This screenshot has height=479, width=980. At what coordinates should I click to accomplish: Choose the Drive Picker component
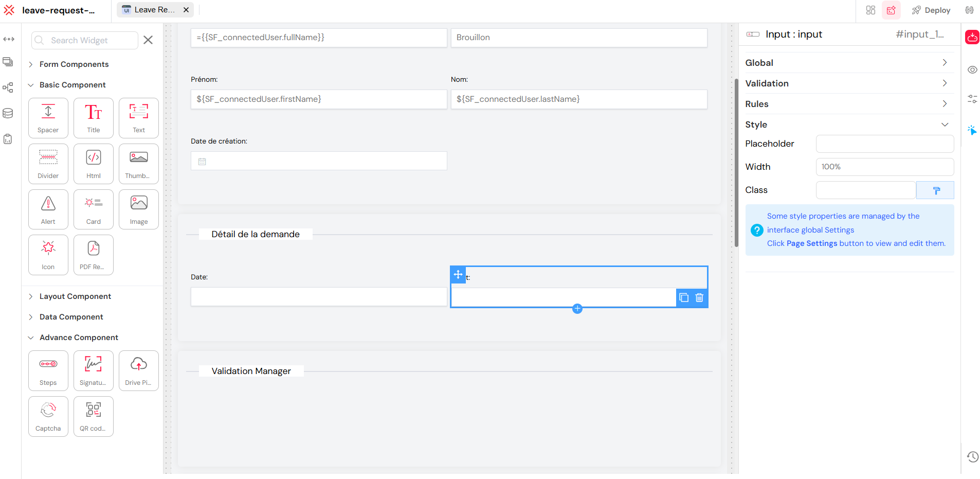[x=138, y=370]
